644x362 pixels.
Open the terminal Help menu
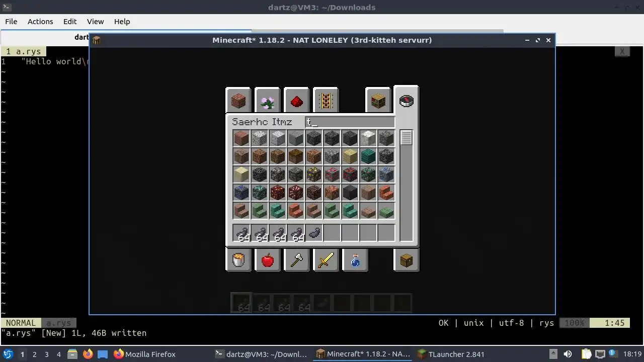[122, 22]
